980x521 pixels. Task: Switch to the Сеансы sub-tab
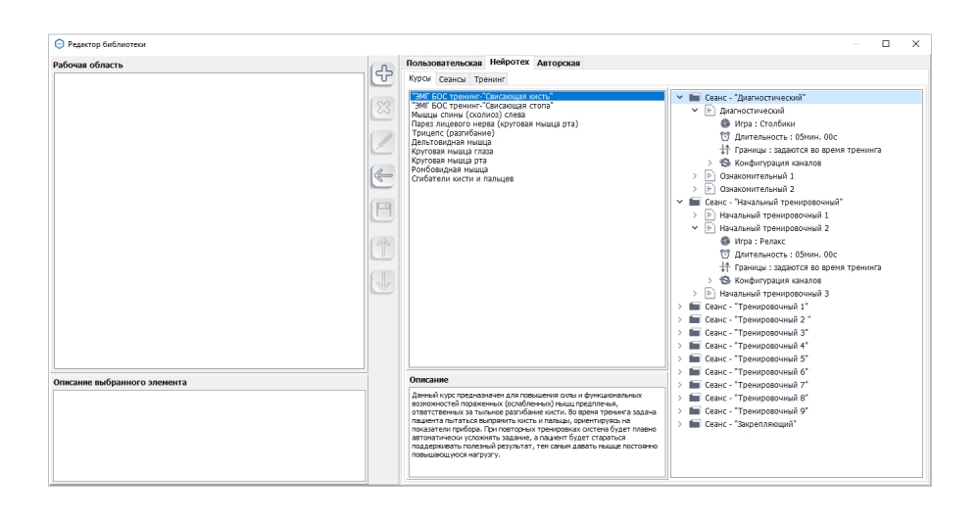pyautogui.click(x=453, y=77)
